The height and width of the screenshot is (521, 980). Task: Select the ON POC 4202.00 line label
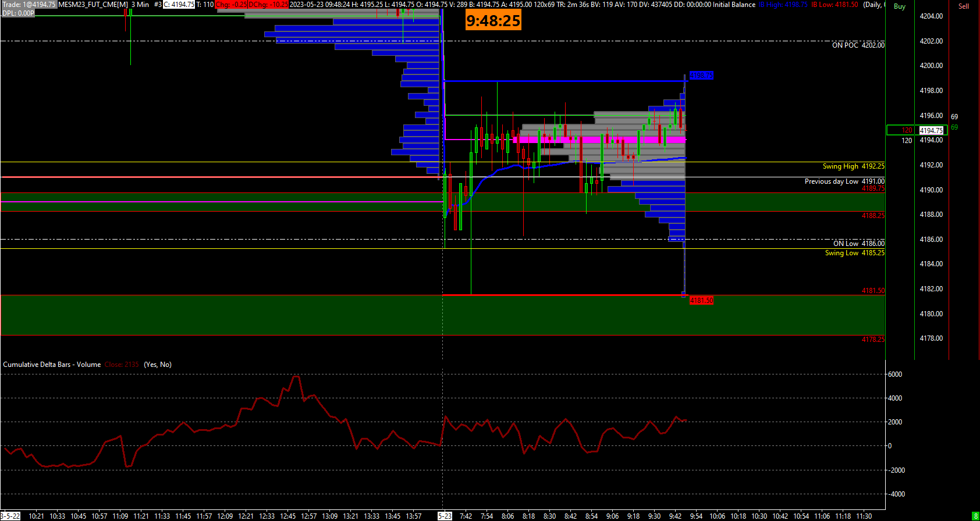[858, 45]
